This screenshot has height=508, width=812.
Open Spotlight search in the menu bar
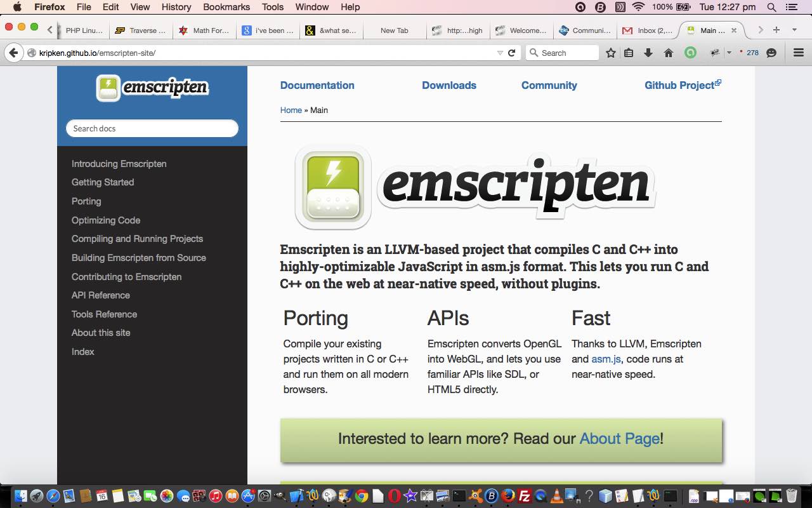[x=771, y=7]
